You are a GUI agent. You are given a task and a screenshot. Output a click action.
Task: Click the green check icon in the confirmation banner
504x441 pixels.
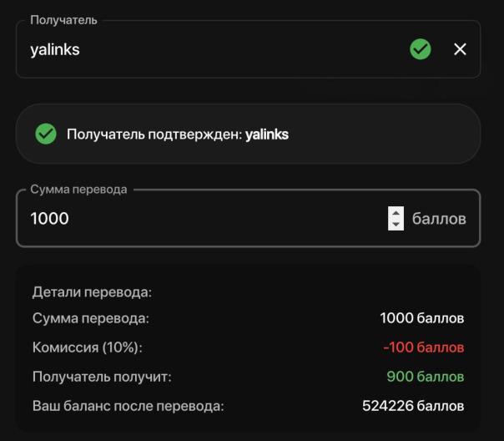(x=45, y=134)
